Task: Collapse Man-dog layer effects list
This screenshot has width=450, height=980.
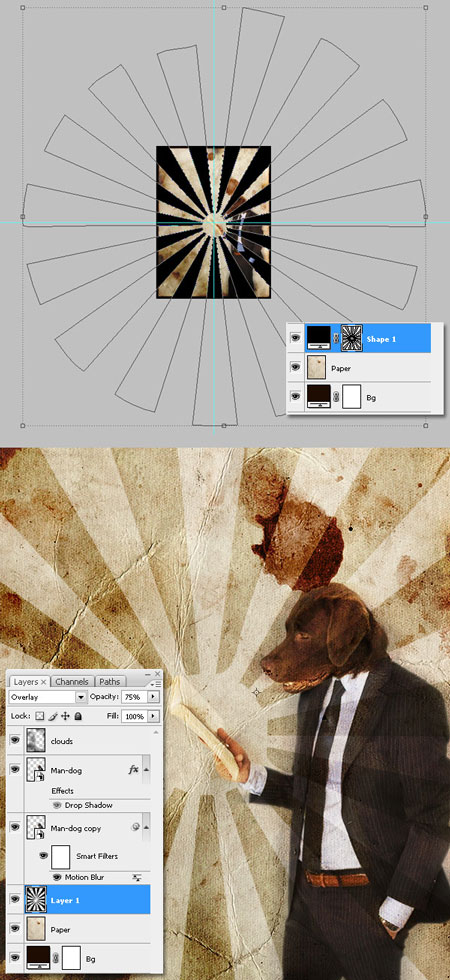Action: [x=146, y=770]
